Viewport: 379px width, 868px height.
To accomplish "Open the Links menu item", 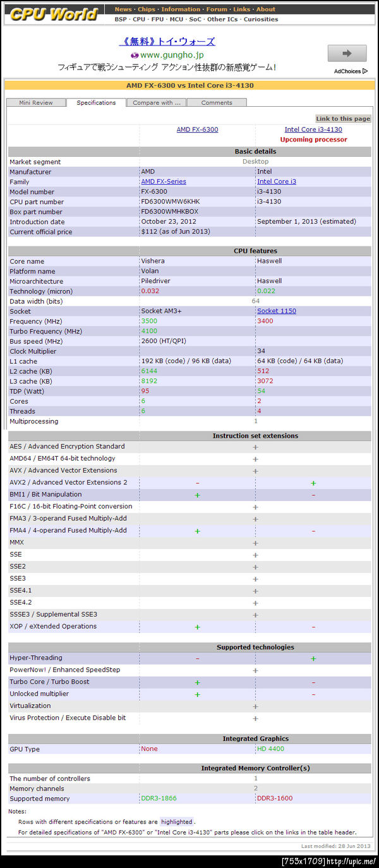I will click(x=241, y=9).
